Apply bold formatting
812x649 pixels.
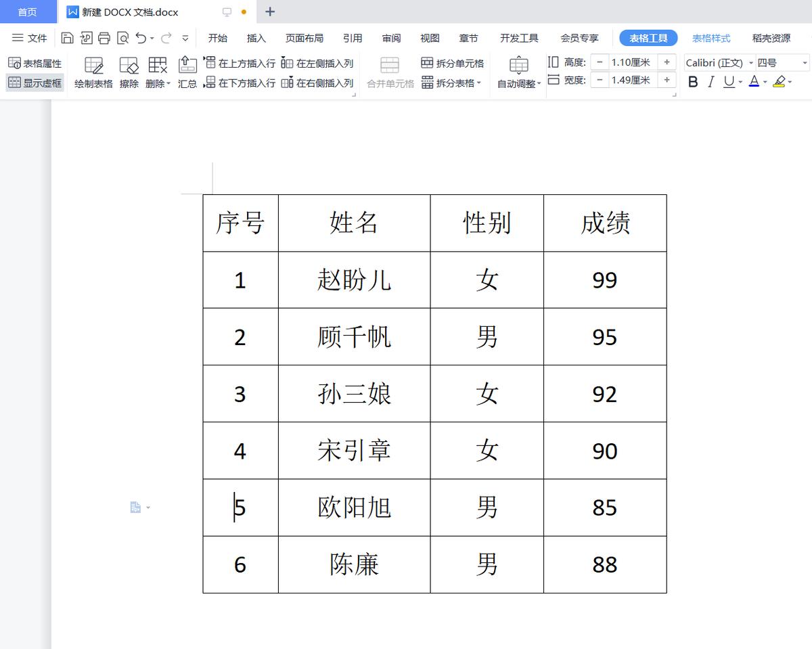click(x=692, y=82)
